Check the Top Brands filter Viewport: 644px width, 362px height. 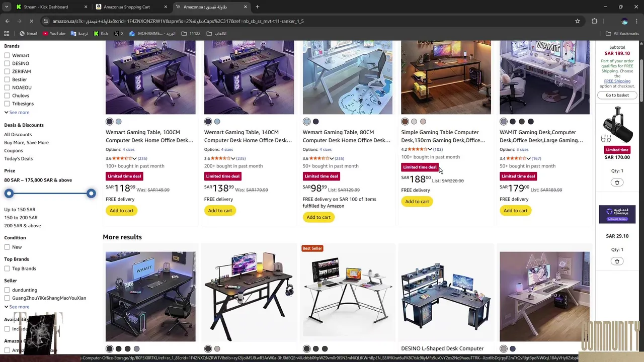7,268
